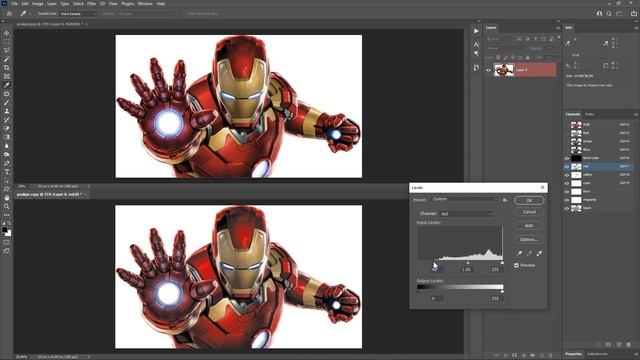Toggle visibility of the spot color channel
Image resolution: width=640 pixels, height=360 pixels.
coord(567,158)
